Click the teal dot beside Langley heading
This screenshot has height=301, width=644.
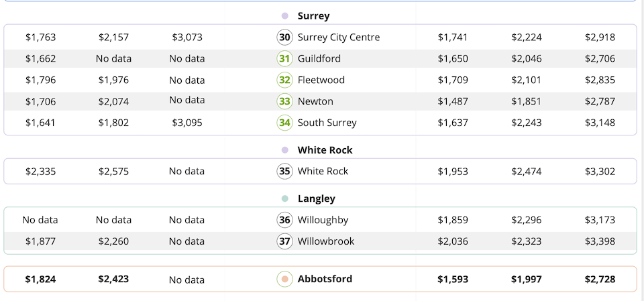(x=285, y=199)
